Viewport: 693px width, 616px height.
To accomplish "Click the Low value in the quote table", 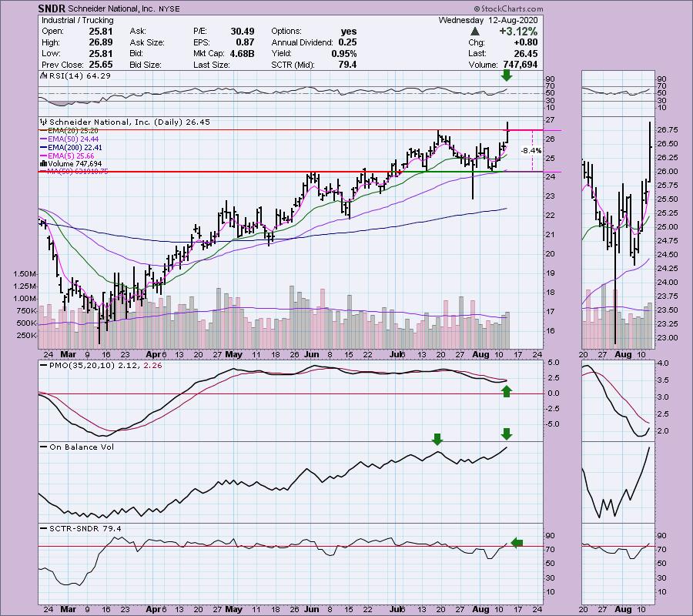I will pyautogui.click(x=101, y=53).
